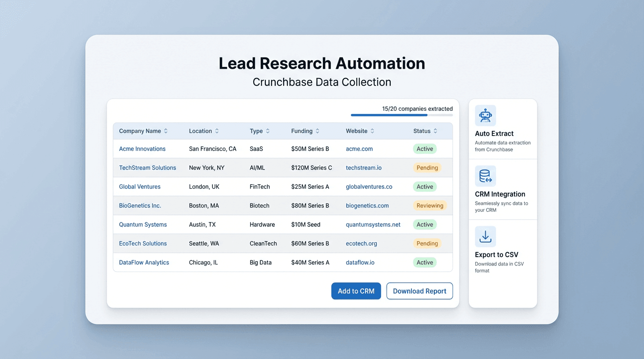Click the sort arrows beside Website header

[x=372, y=131]
